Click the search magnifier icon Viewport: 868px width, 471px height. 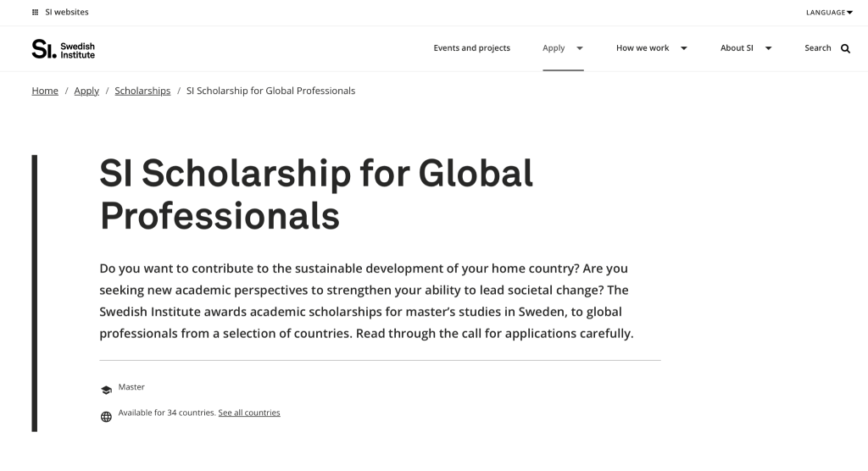click(845, 48)
